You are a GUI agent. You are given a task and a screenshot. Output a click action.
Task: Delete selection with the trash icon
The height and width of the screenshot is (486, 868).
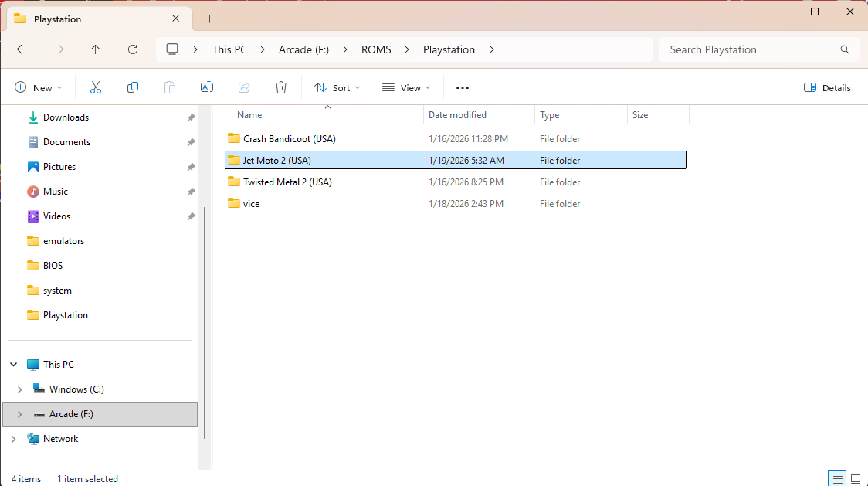(281, 88)
